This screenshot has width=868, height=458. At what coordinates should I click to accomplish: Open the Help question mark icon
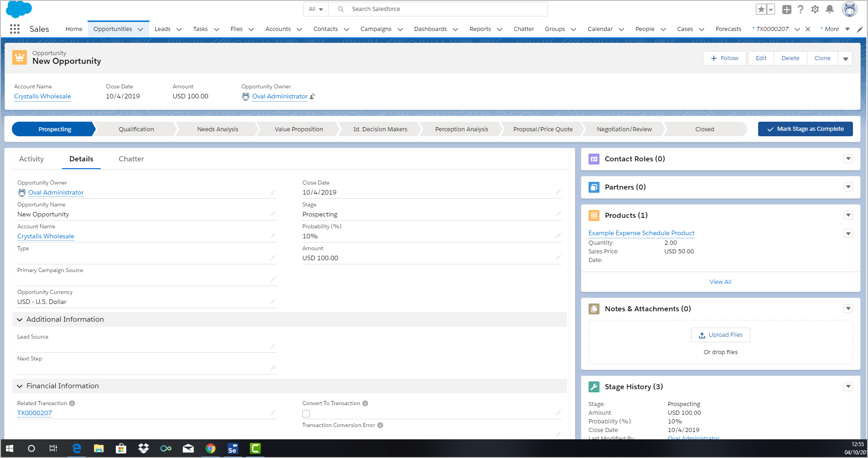(801, 9)
